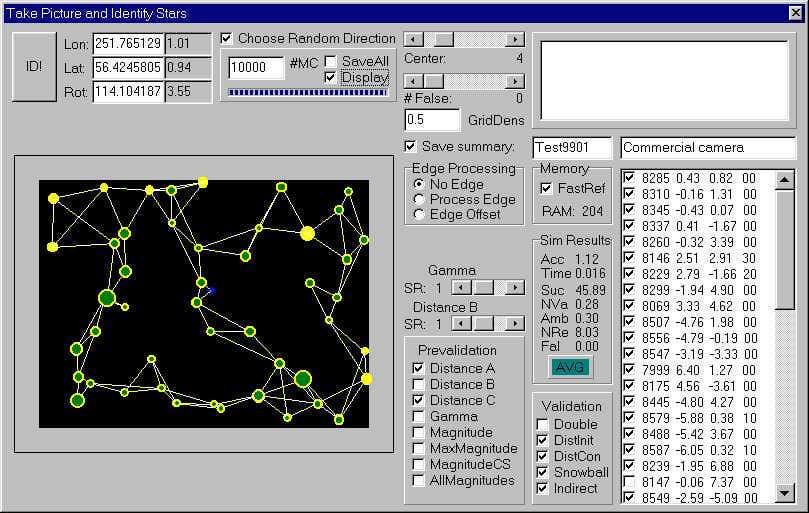Enable Prevalidation Gamma checkbox
The height and width of the screenshot is (513, 809).
[418, 416]
